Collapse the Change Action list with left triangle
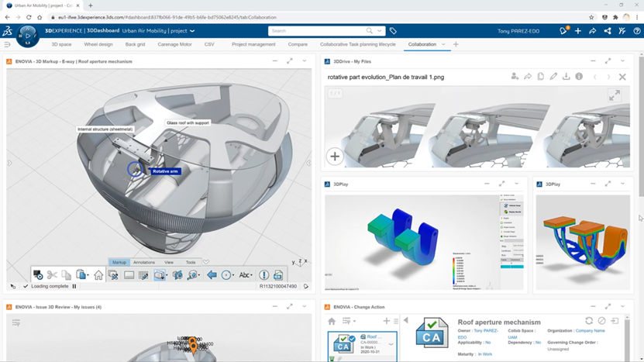 (406, 320)
